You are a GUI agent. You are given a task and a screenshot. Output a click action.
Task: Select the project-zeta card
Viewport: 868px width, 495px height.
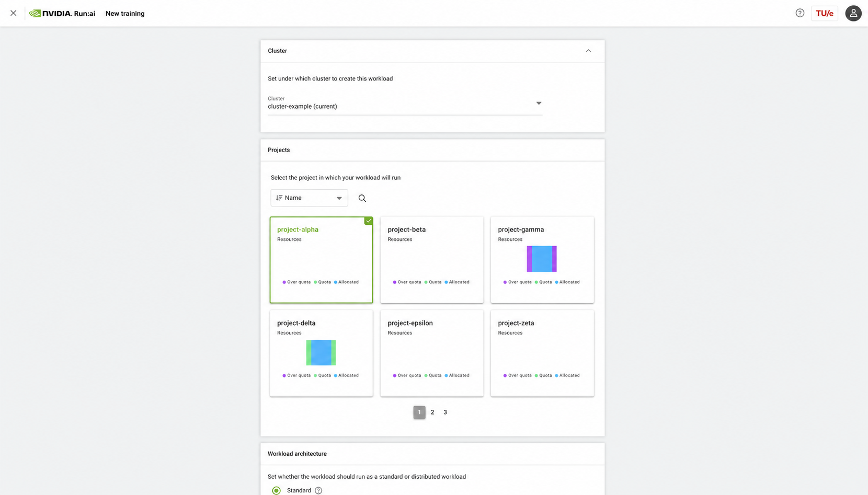click(x=542, y=353)
